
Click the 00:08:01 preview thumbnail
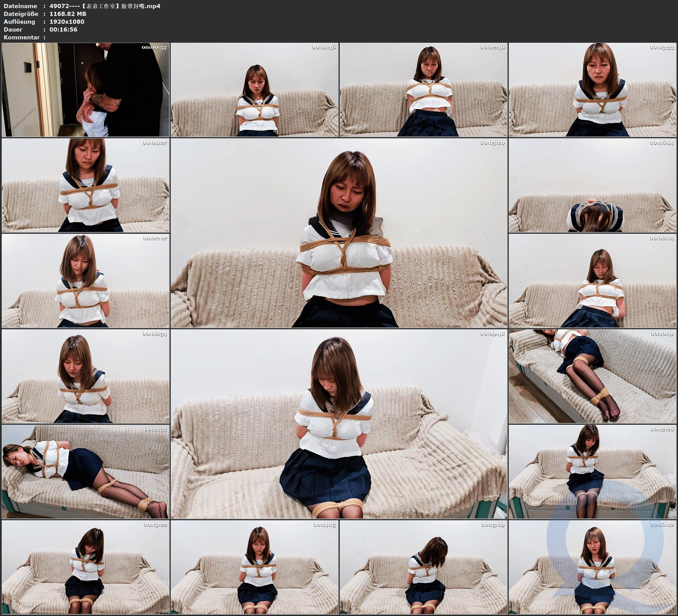tap(593, 281)
